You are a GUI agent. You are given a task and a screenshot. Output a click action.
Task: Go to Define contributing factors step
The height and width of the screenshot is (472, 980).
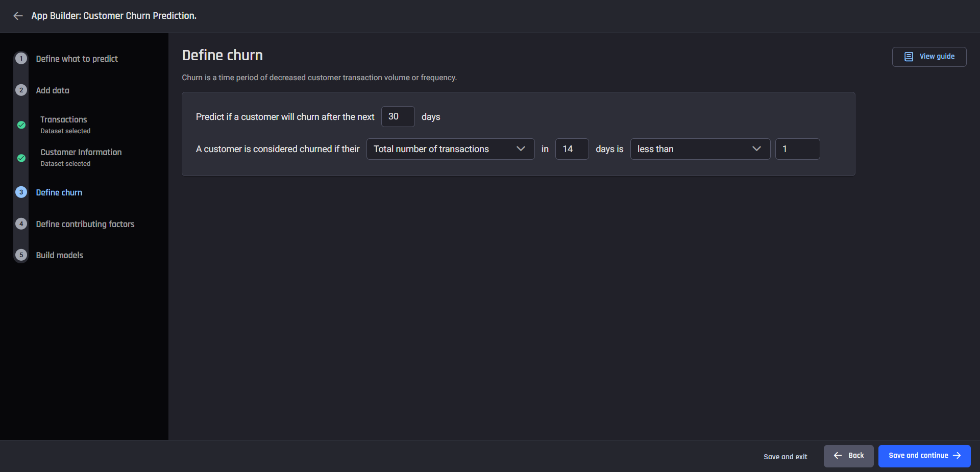(85, 224)
